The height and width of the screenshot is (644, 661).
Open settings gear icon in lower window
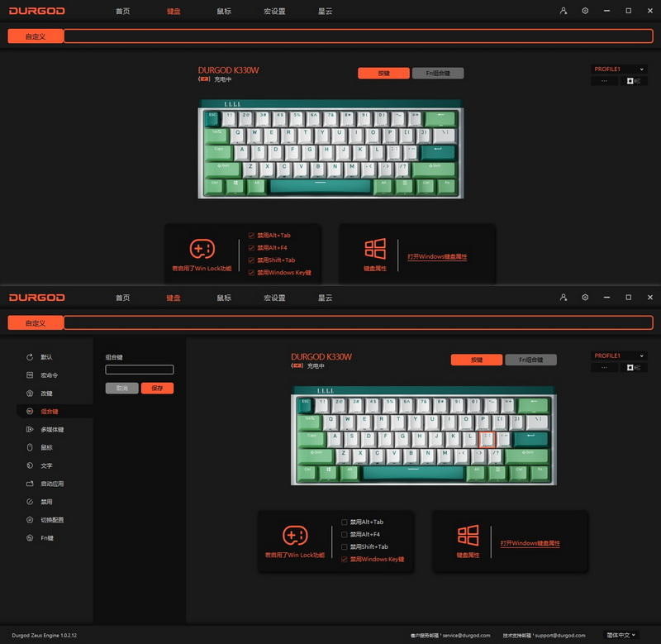coord(585,298)
